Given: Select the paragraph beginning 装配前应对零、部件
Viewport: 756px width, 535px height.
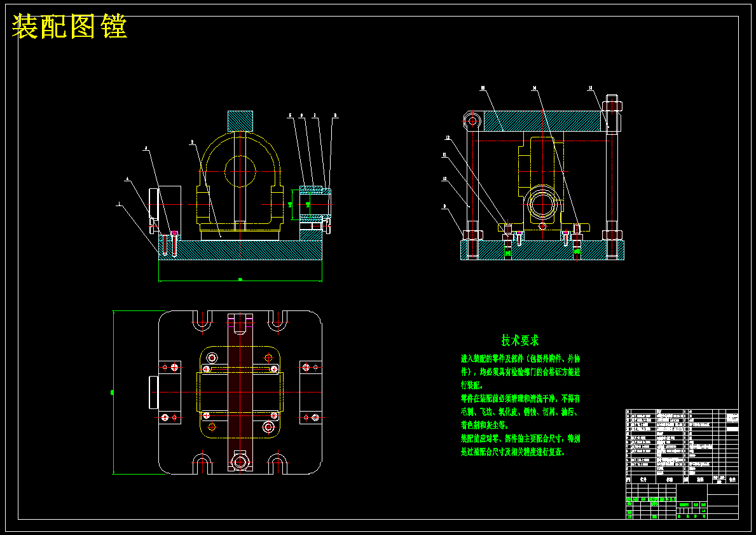Looking at the screenshot, I should [521, 445].
